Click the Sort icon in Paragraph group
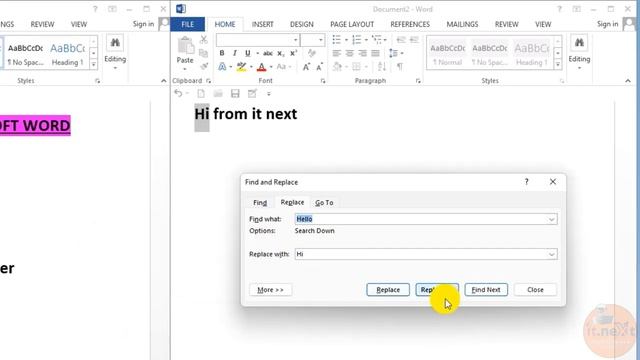Viewport: 640px width, 360px height. [382, 67]
